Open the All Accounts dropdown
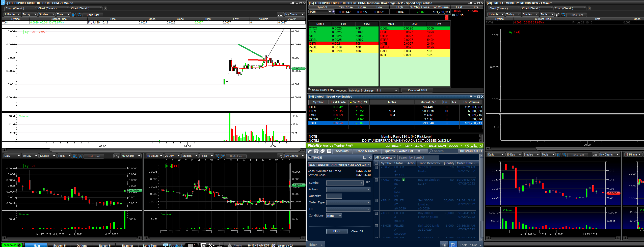This screenshot has height=247, width=644. click(385, 158)
